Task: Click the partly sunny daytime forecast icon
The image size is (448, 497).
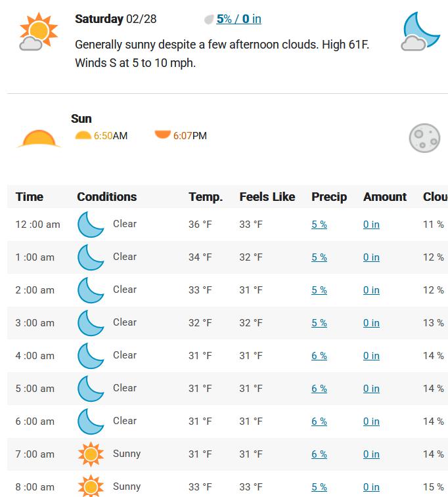Action: [35, 31]
